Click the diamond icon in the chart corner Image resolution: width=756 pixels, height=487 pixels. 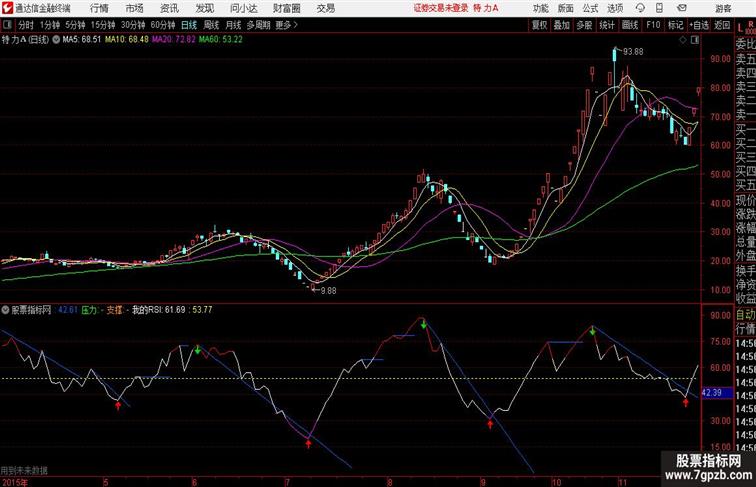point(683,40)
